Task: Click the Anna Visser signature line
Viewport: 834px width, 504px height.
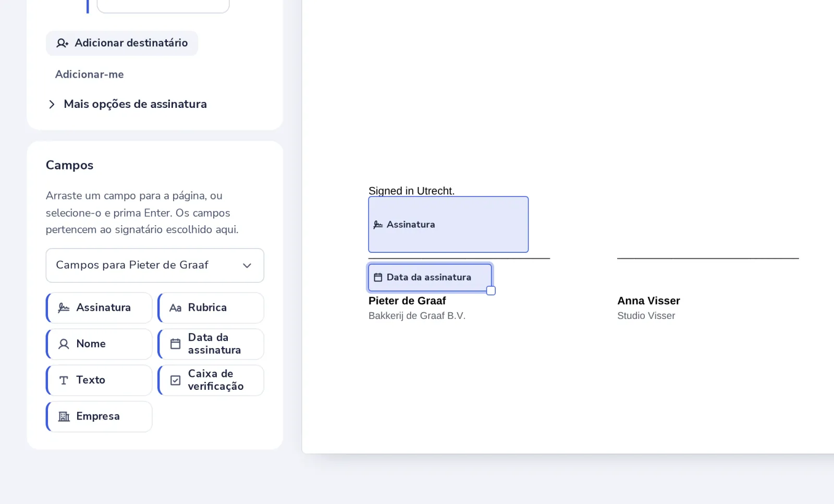Action: [708, 258]
